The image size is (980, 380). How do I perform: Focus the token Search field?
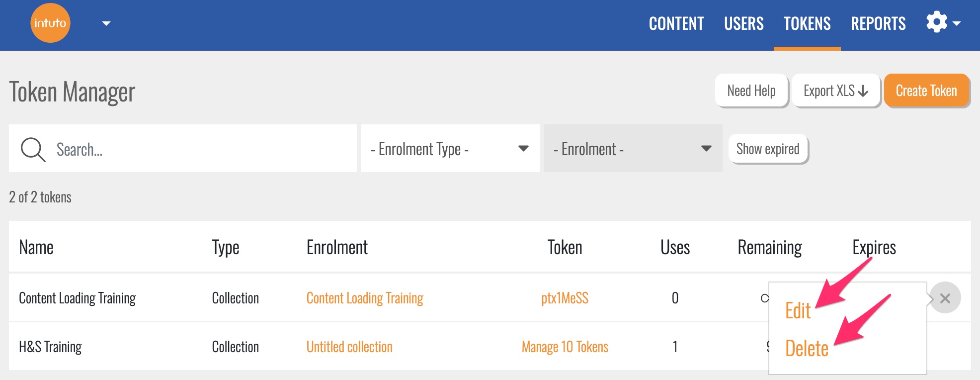coord(199,149)
